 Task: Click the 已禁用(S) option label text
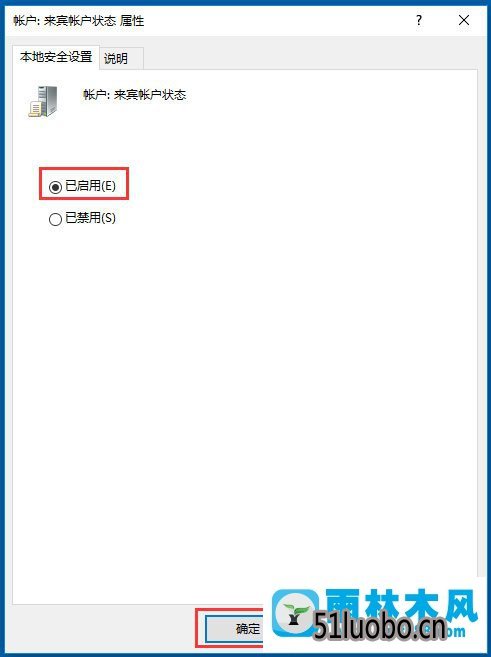(90, 218)
